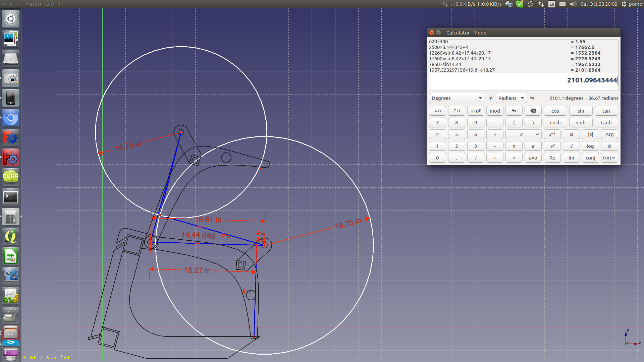The image size is (644, 362).
Task: Open FreeCAD with the upper F gear icon
Action: coord(11,138)
